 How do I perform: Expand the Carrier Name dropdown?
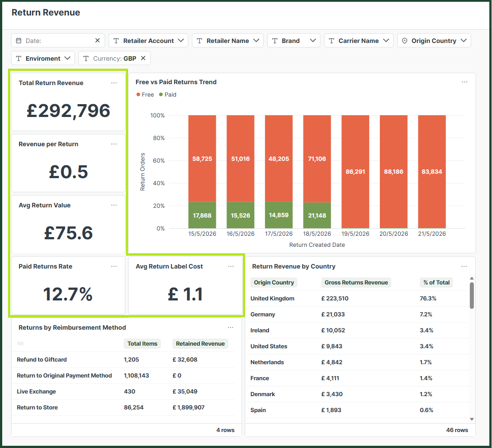359,40
